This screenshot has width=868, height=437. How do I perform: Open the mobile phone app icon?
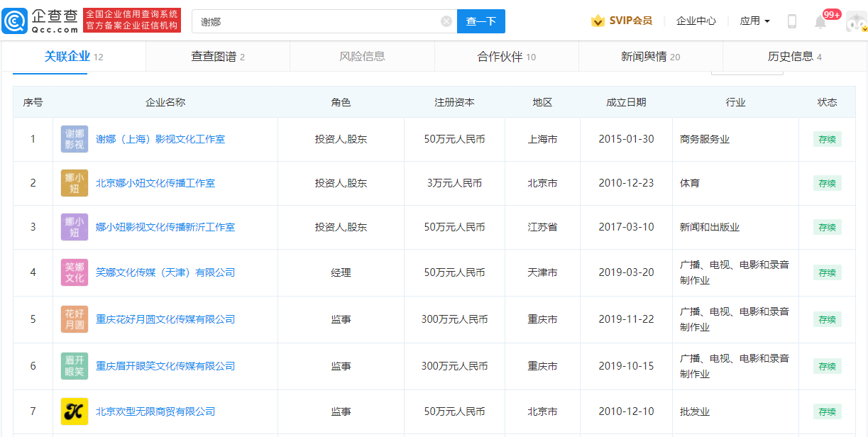click(792, 21)
